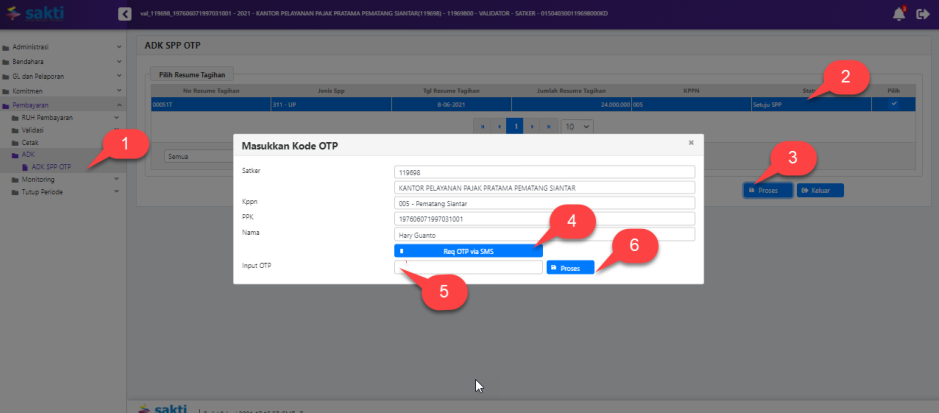
Task: Click Req OTP via SMS button
Action: 468,251
